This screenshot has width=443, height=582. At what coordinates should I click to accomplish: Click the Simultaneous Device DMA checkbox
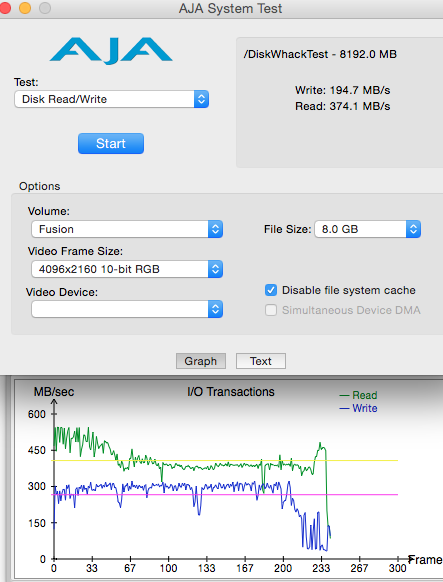click(x=271, y=310)
